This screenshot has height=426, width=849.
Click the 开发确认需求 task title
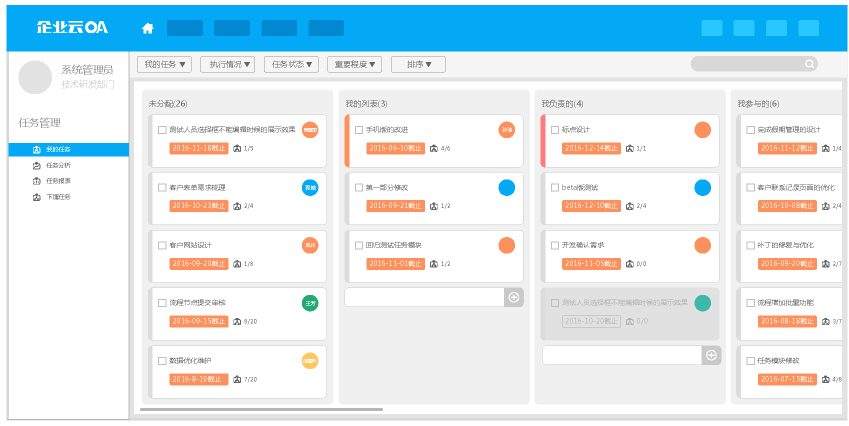click(x=583, y=245)
